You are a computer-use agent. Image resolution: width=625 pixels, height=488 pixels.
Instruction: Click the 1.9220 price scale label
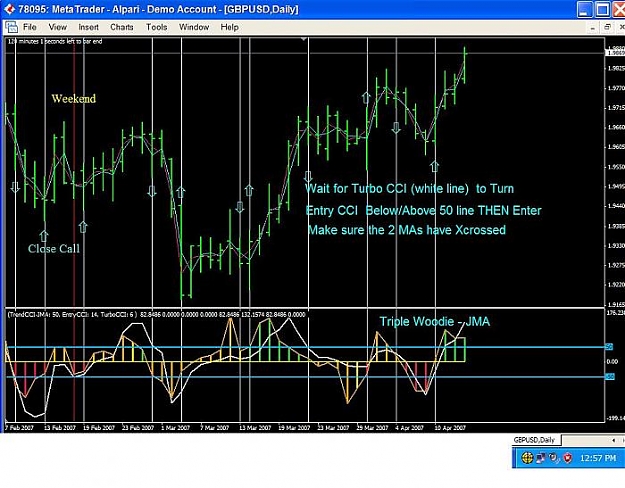click(616, 285)
